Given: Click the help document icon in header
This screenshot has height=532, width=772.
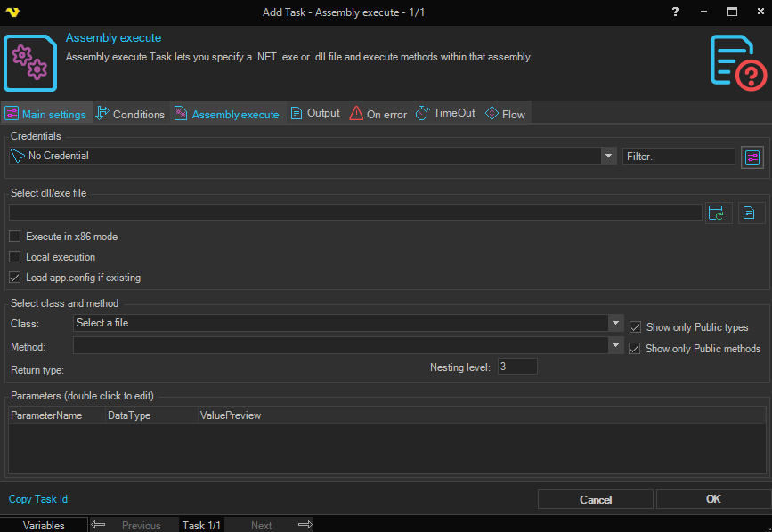Looking at the screenshot, I should 737,61.
